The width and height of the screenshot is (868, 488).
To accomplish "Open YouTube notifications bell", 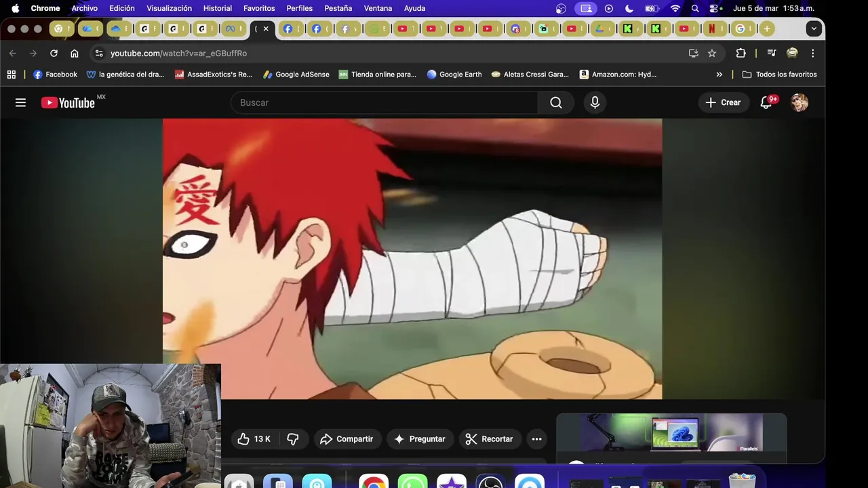I will [766, 102].
